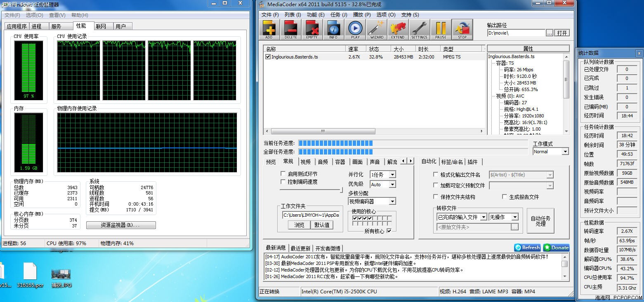The height and width of the screenshot is (302, 644).
Task: Open the 文件(F) menu in MediaCoder
Action: pos(270,14)
